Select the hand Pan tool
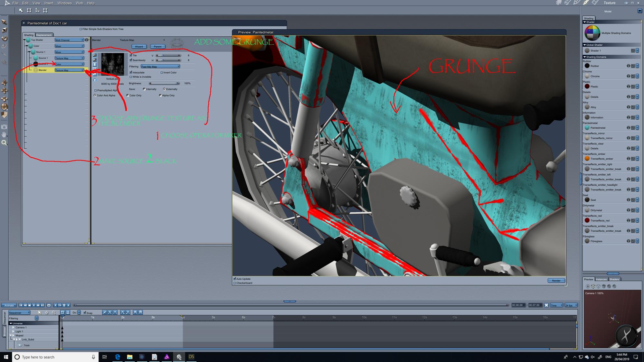The width and height of the screenshot is (644, 362). click(x=5, y=135)
